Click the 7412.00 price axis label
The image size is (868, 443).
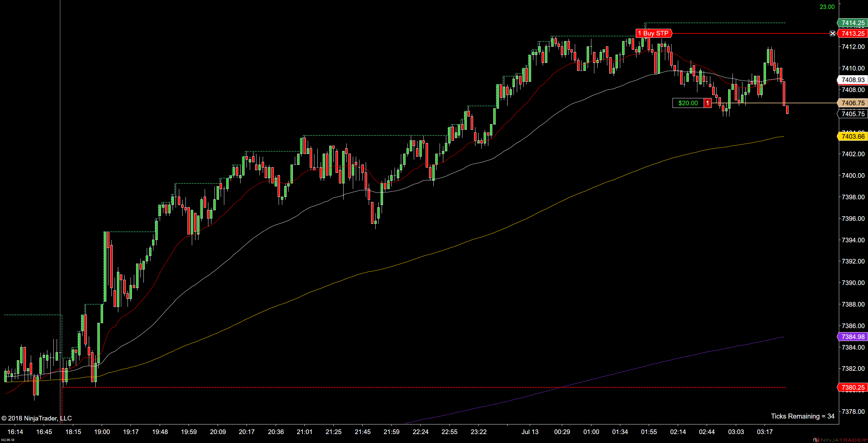coord(853,46)
